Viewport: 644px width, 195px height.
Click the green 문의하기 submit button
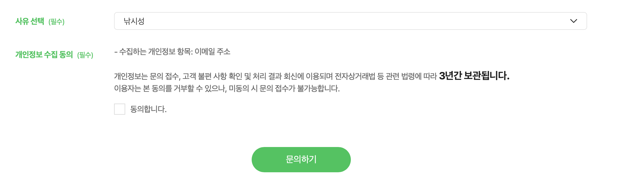301,159
